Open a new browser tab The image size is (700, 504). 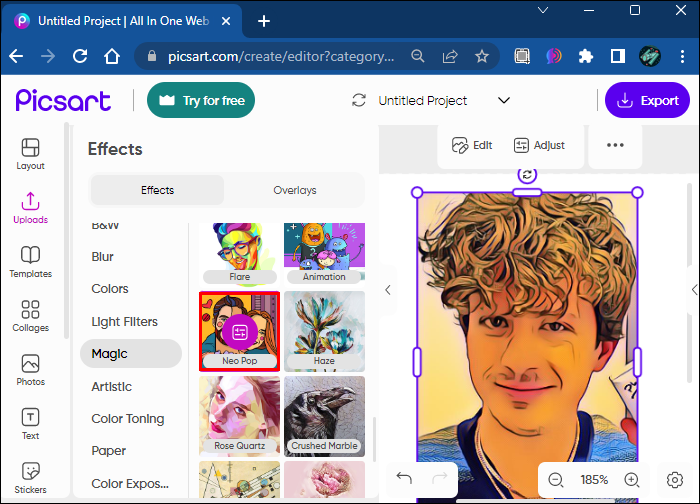tap(264, 21)
